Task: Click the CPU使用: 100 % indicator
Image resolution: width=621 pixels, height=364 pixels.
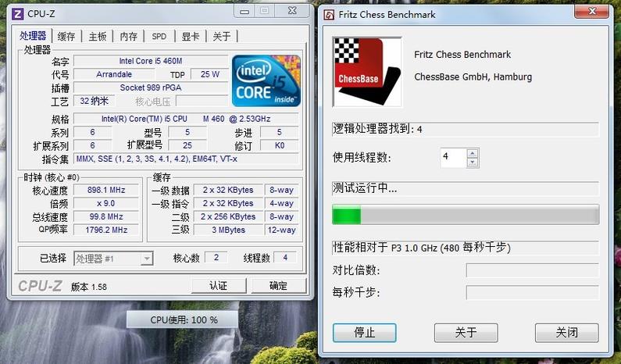Action: click(182, 319)
